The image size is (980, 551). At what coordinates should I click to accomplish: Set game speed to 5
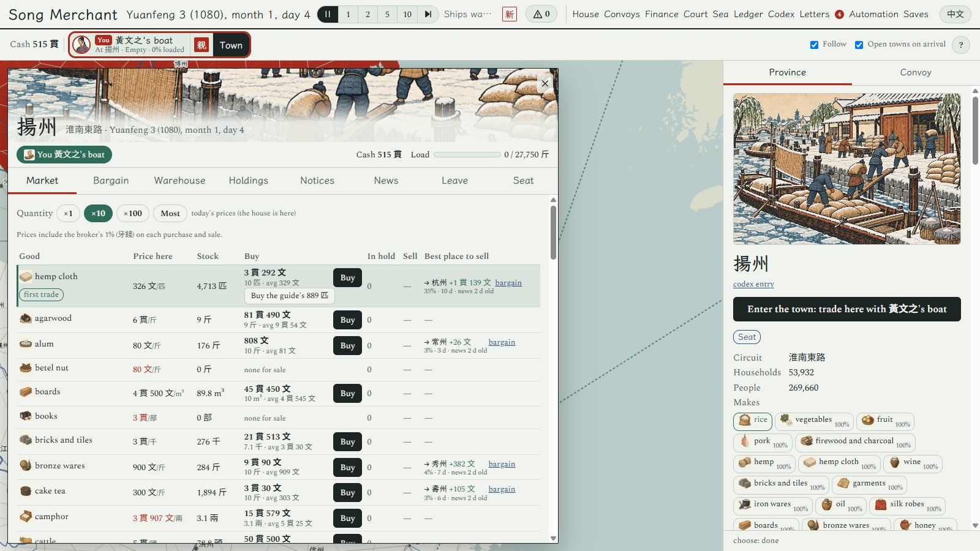(x=387, y=14)
